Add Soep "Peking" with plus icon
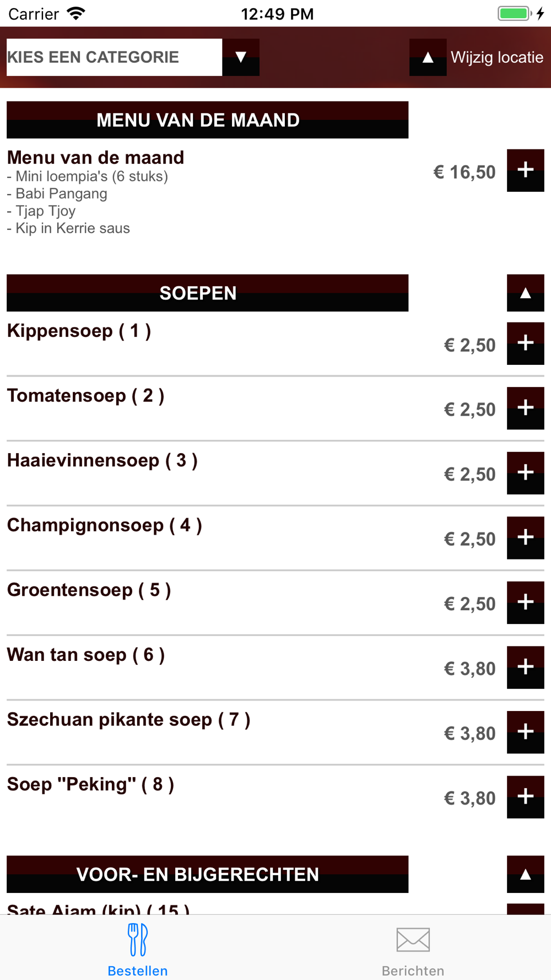Viewport: 551px width, 980px height. (x=525, y=796)
